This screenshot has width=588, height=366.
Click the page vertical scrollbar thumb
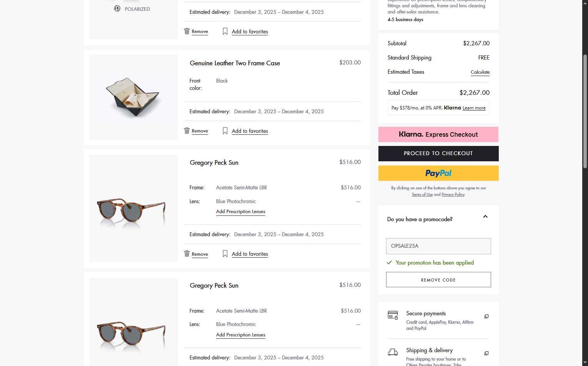point(585,111)
